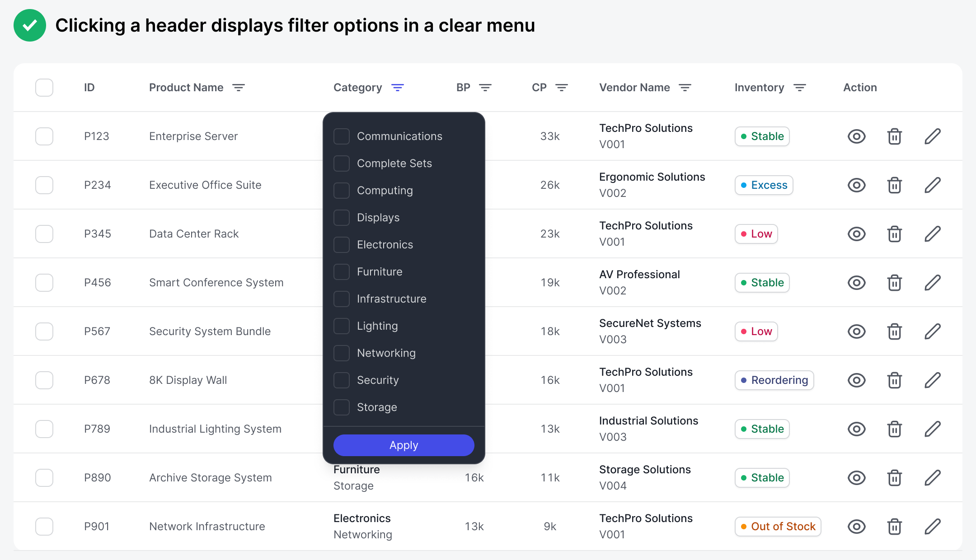The image size is (976, 560).
Task: Open the Vendor Name filter menu
Action: click(x=685, y=88)
